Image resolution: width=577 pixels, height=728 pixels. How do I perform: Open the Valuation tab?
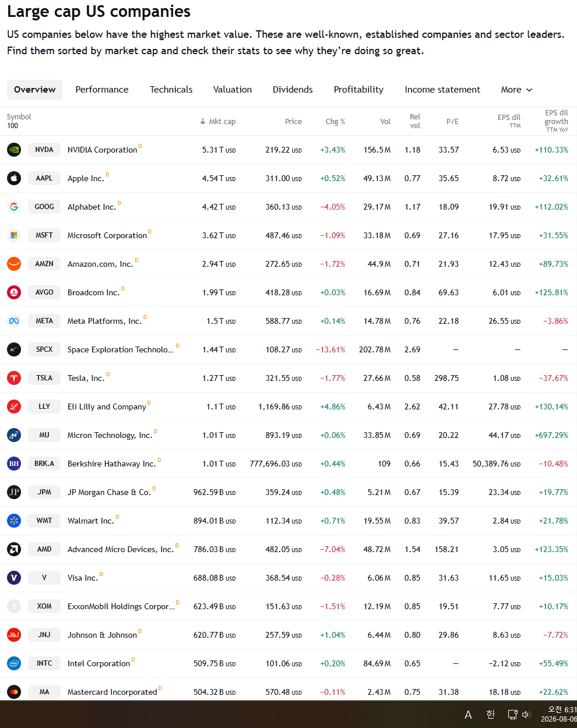(233, 90)
